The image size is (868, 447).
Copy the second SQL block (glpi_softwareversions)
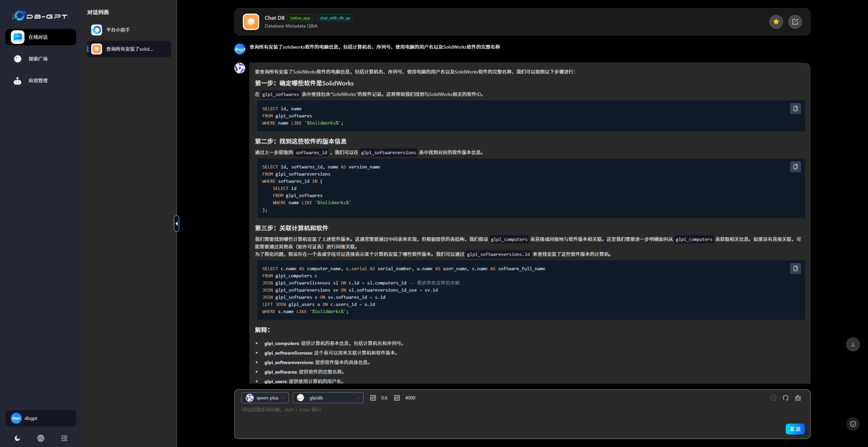tap(795, 167)
